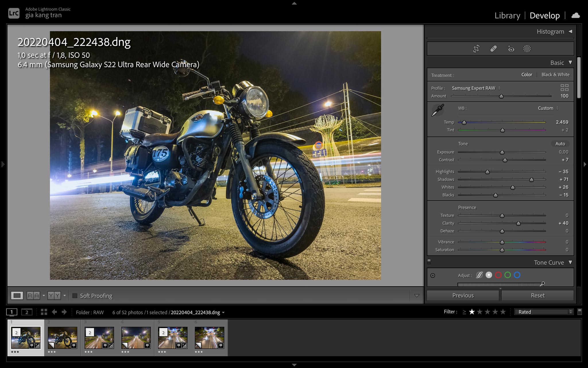
Task: Click the Exposure value 0,00
Action: [x=563, y=152]
